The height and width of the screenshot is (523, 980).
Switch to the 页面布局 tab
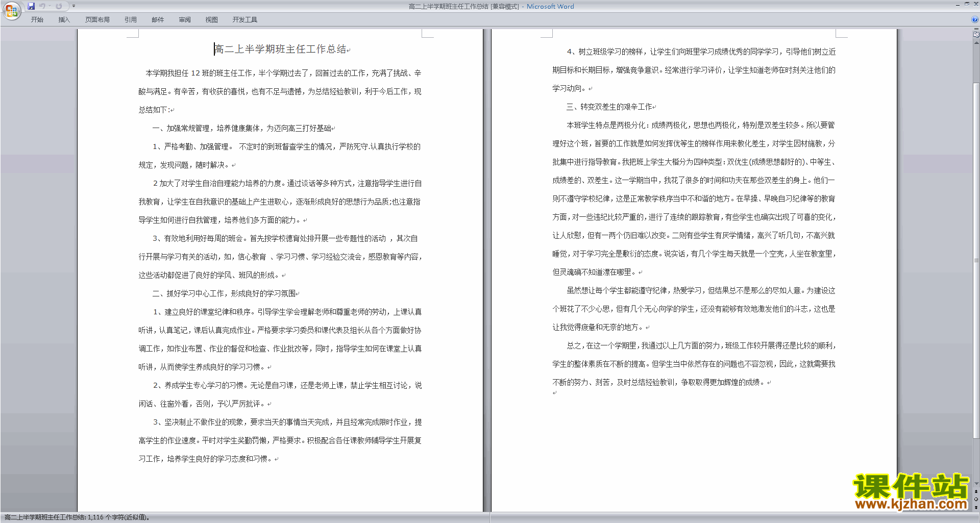pyautogui.click(x=97, y=20)
